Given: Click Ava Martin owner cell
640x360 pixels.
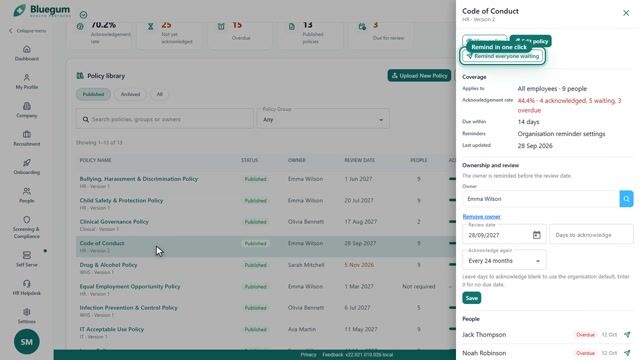Looking at the screenshot, I should point(302,329).
